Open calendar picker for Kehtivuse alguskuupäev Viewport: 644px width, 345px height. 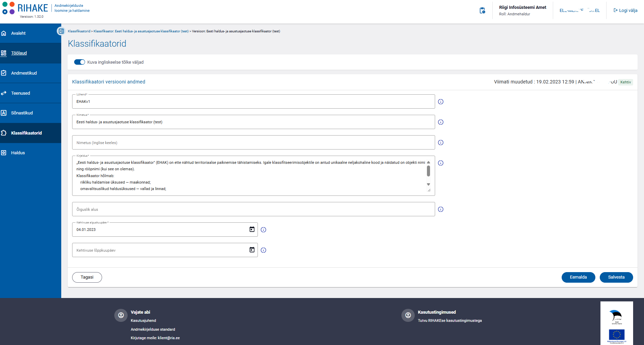point(252,230)
